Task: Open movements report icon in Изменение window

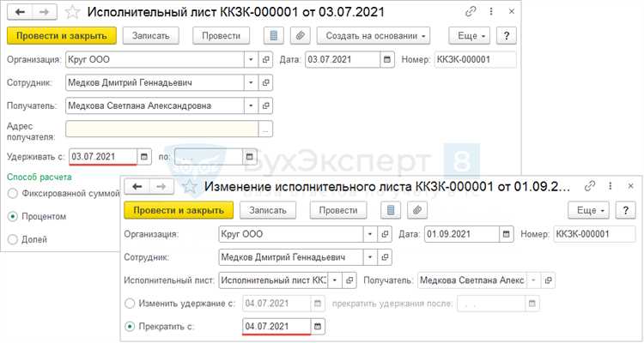Action: [391, 210]
